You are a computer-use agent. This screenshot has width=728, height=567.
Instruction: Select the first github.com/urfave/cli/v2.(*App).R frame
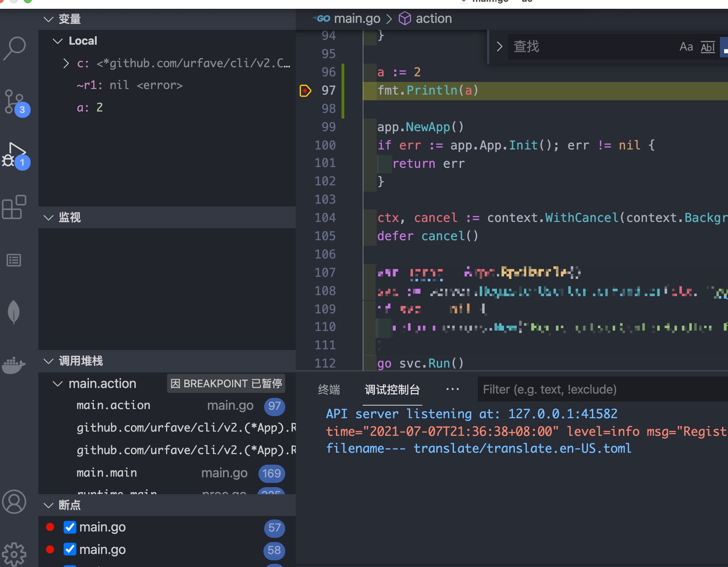(167, 428)
